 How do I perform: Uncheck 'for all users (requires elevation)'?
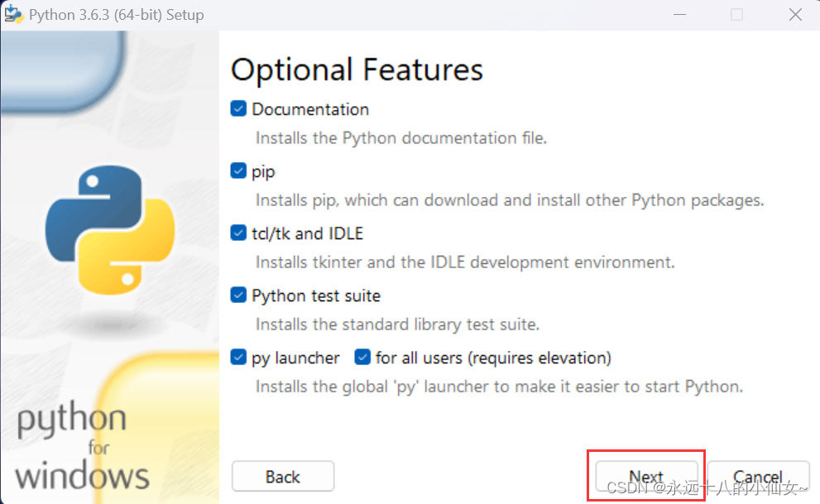pyautogui.click(x=362, y=357)
